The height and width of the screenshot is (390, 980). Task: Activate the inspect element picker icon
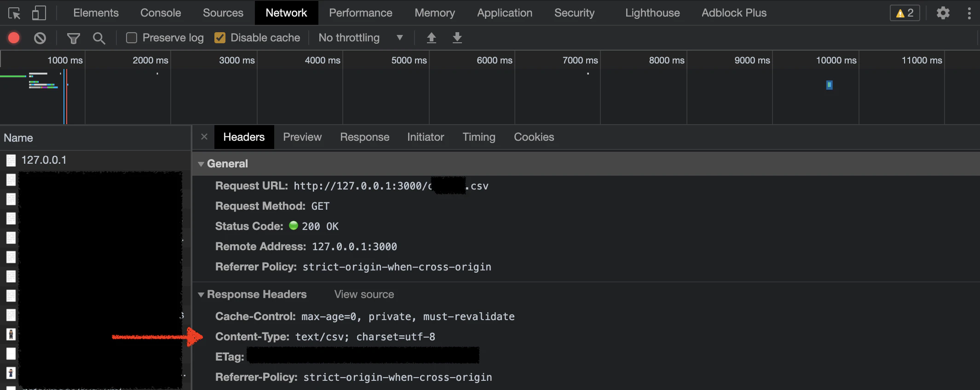pyautogui.click(x=14, y=13)
